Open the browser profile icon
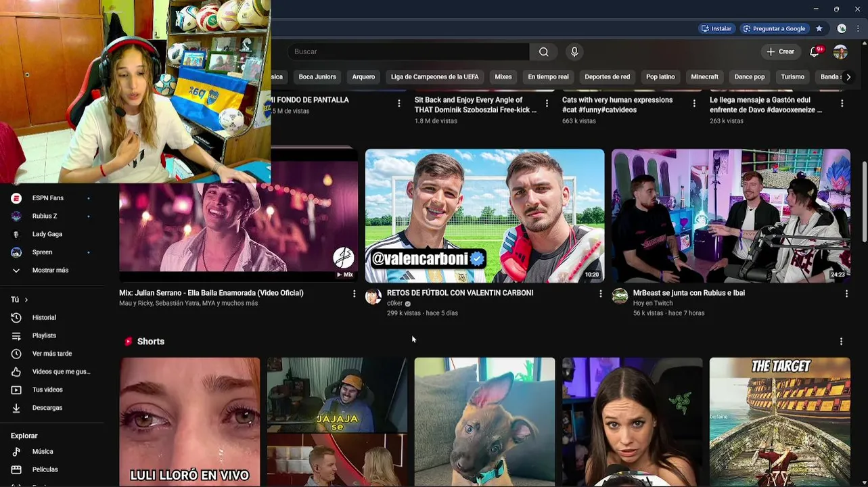The image size is (868, 487). 842,28
